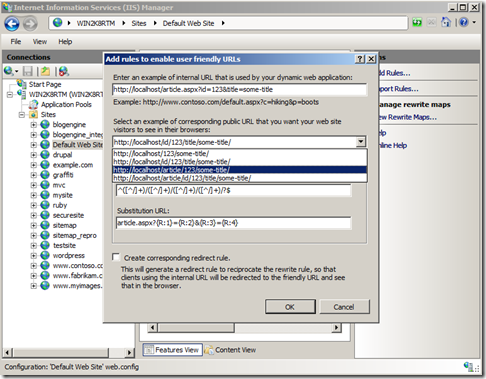Select the www.fabrikam tree item

pos(77,276)
